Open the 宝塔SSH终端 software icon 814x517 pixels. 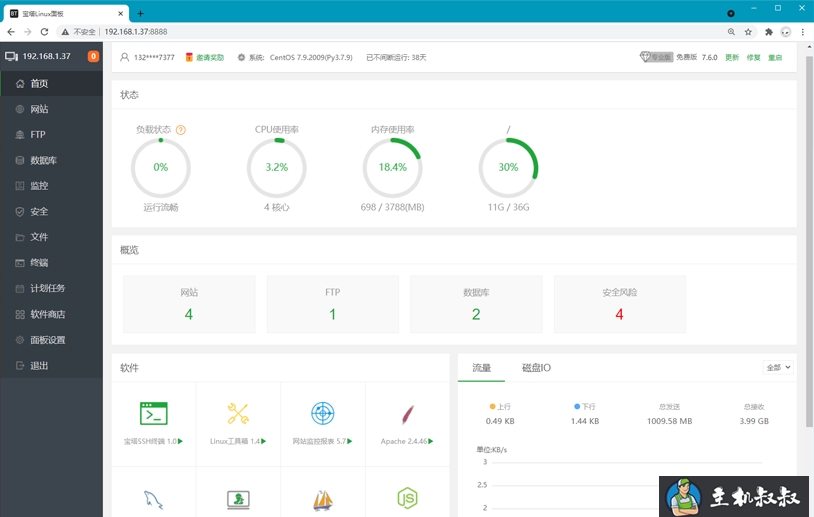coord(154,414)
